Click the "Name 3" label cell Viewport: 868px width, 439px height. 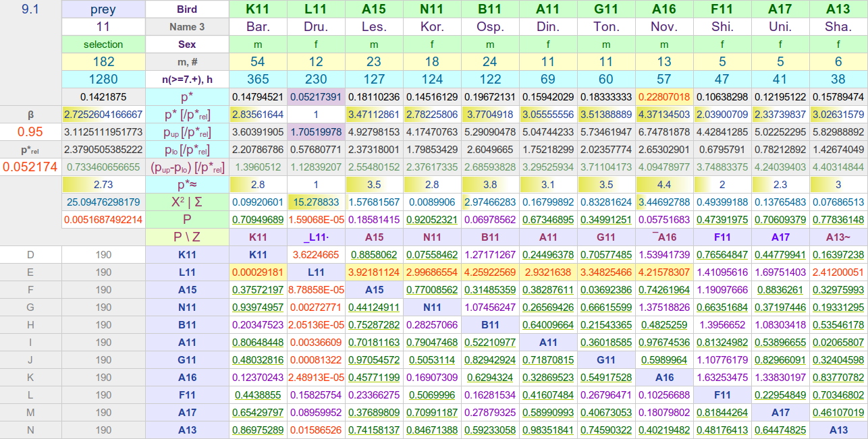coord(187,27)
